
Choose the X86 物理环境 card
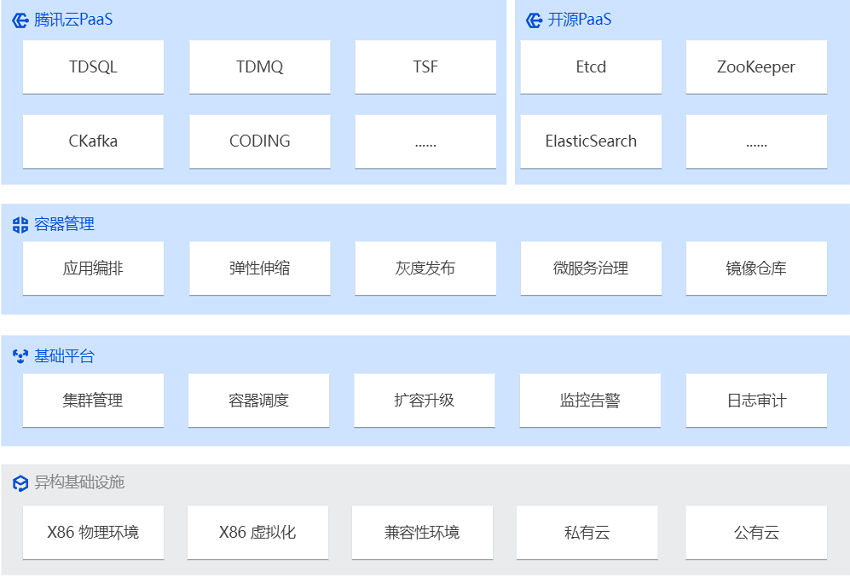coord(93,532)
